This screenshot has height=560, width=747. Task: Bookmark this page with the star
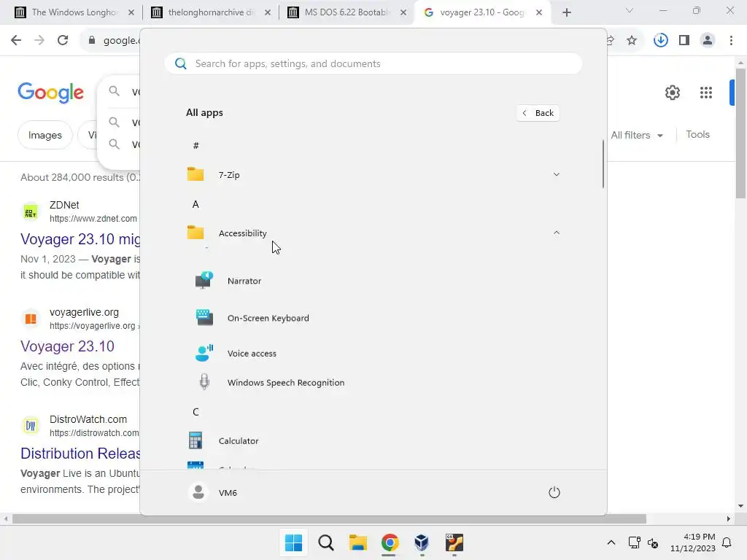tap(632, 41)
